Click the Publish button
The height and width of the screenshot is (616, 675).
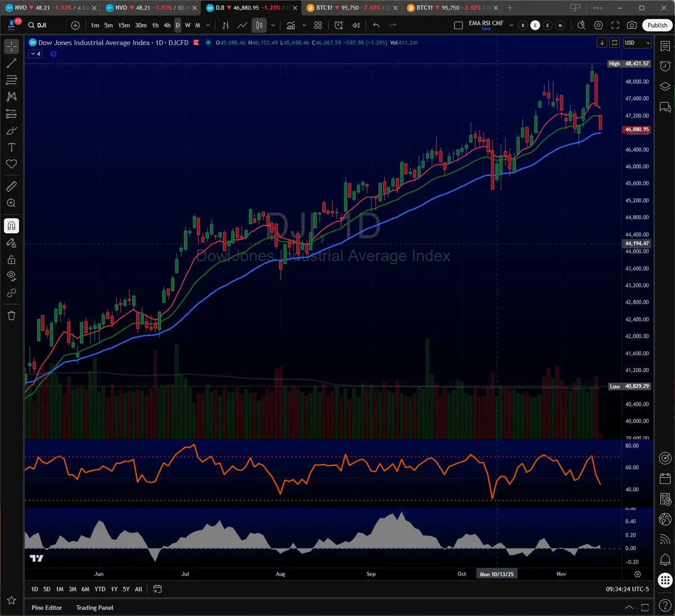657,25
